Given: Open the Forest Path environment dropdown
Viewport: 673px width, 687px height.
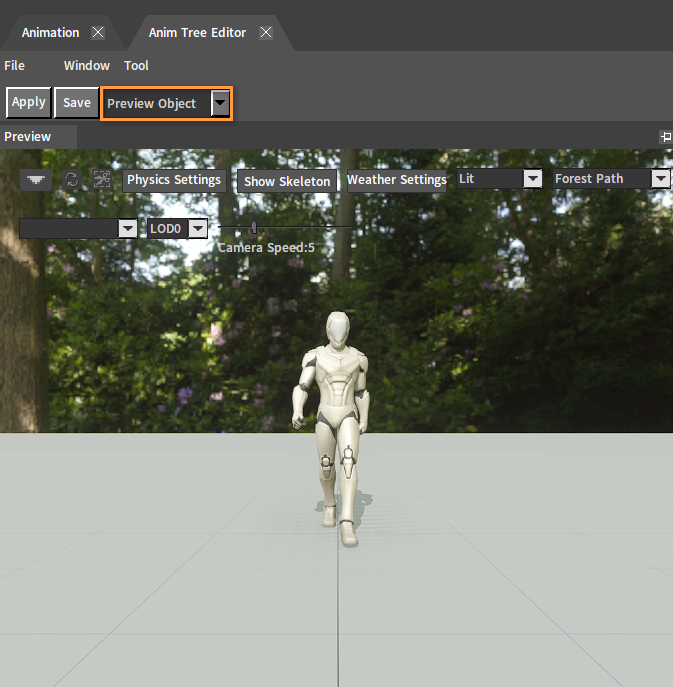Looking at the screenshot, I should point(660,179).
